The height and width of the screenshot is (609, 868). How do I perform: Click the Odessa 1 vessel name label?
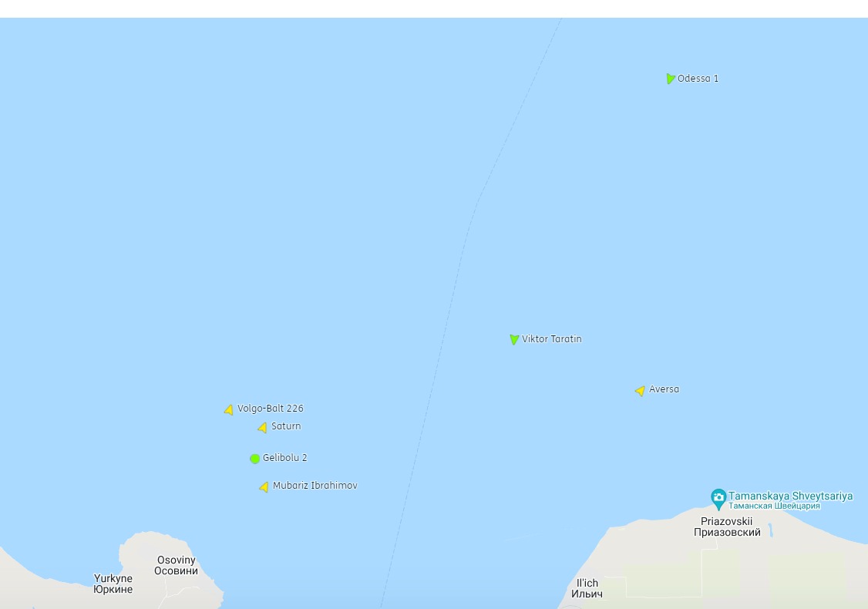(x=698, y=79)
